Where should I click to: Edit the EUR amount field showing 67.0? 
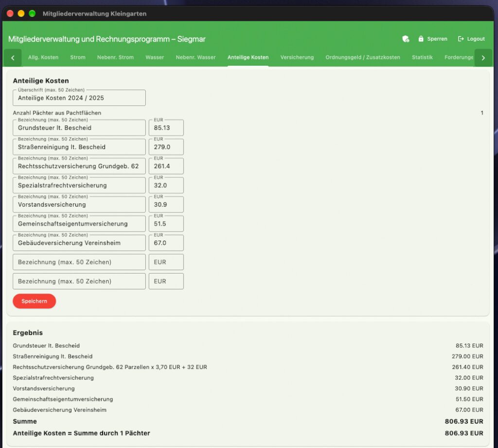pyautogui.click(x=166, y=243)
